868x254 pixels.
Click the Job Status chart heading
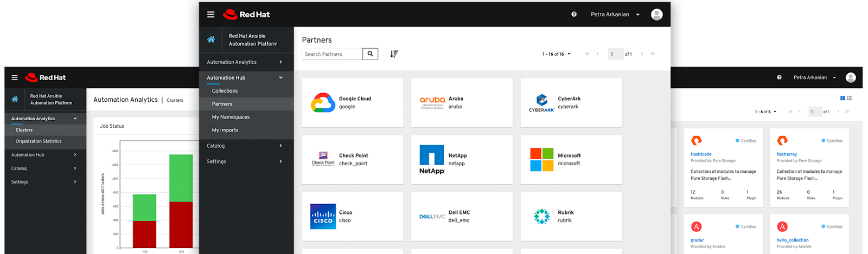coord(112,126)
